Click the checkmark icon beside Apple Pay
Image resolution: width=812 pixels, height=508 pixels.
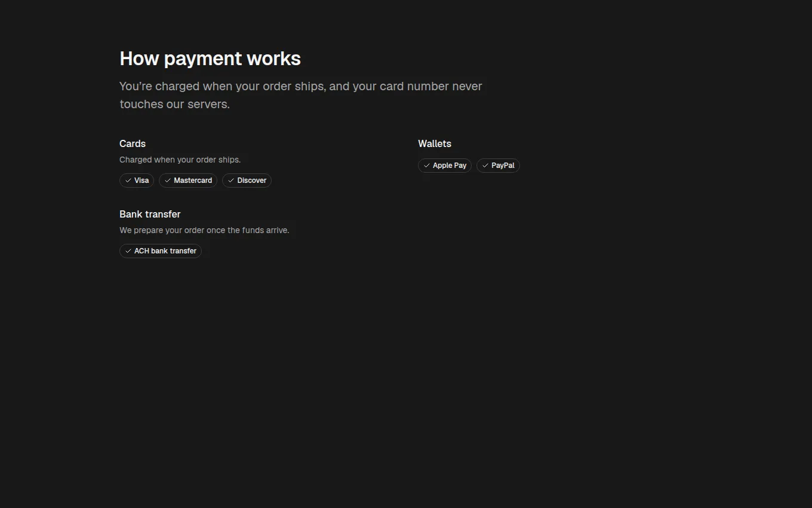click(427, 166)
